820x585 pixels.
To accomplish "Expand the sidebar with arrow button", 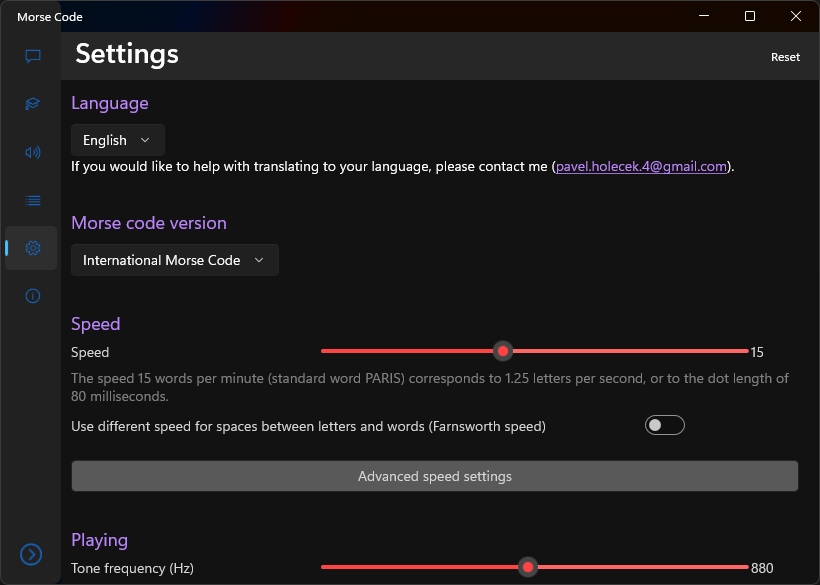I will (31, 554).
